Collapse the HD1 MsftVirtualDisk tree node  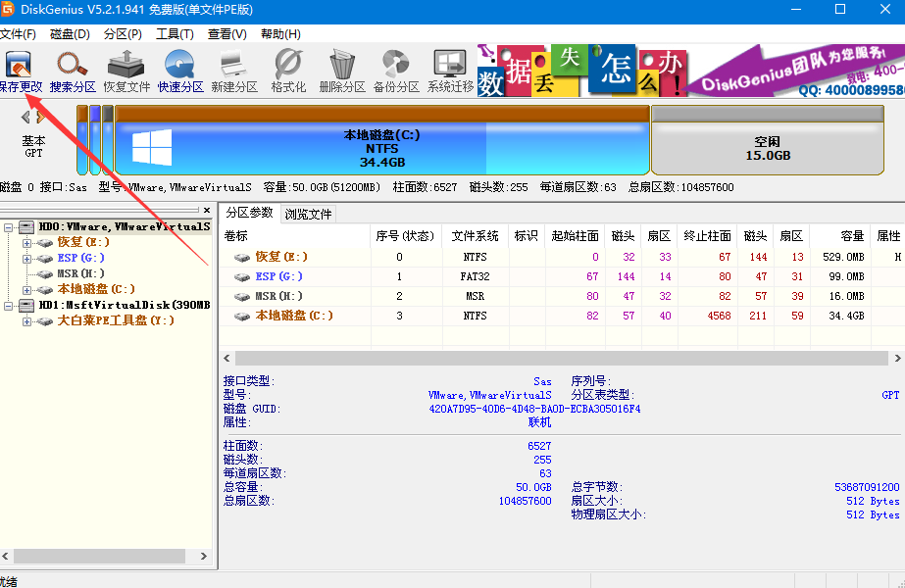coord(7,306)
